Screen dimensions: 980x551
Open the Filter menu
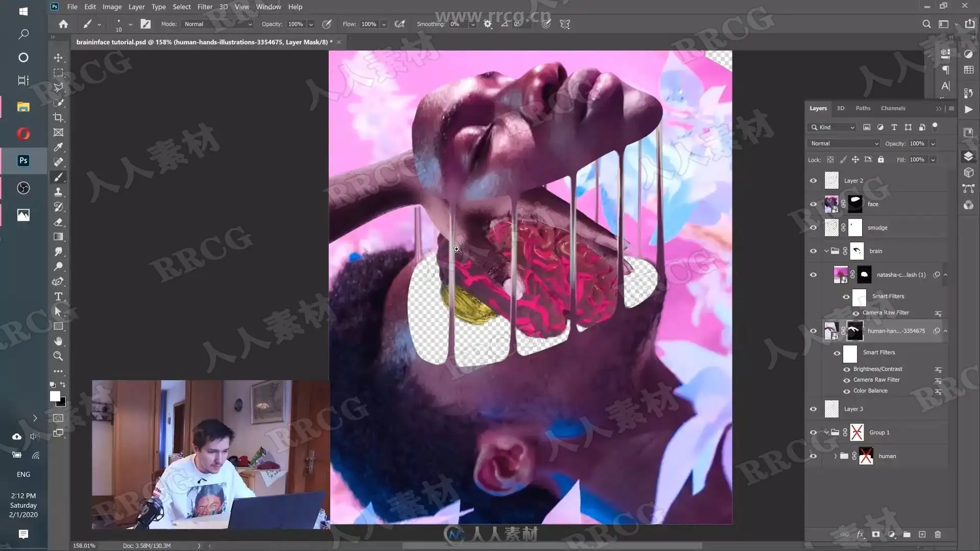click(x=205, y=7)
